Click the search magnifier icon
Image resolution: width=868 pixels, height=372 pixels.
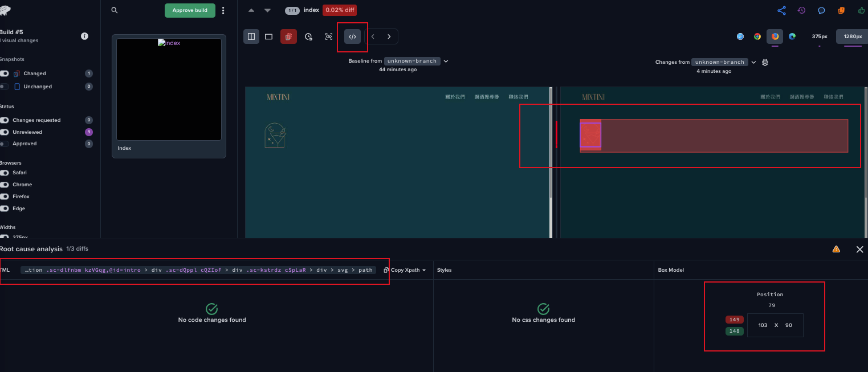pyautogui.click(x=115, y=10)
